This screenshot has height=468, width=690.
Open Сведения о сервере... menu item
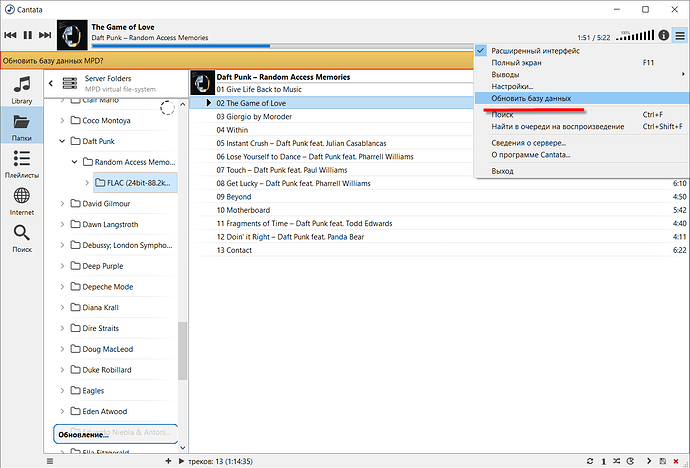tap(581, 143)
